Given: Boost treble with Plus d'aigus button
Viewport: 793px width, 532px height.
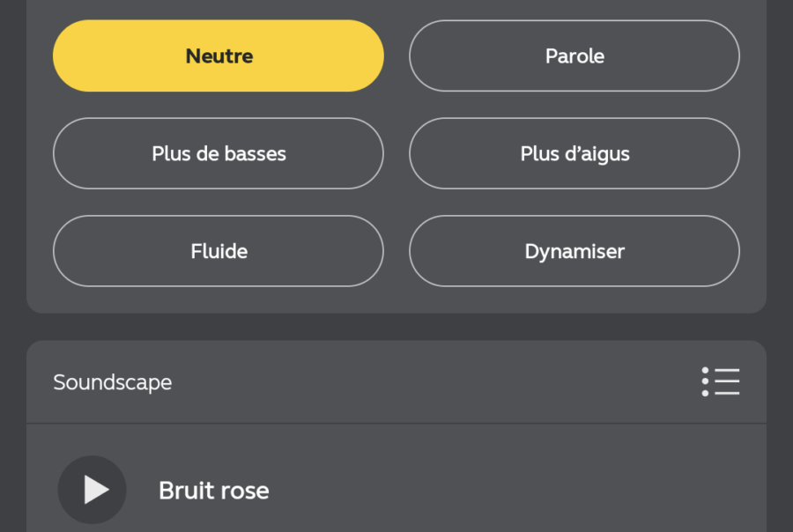Looking at the screenshot, I should [574, 153].
